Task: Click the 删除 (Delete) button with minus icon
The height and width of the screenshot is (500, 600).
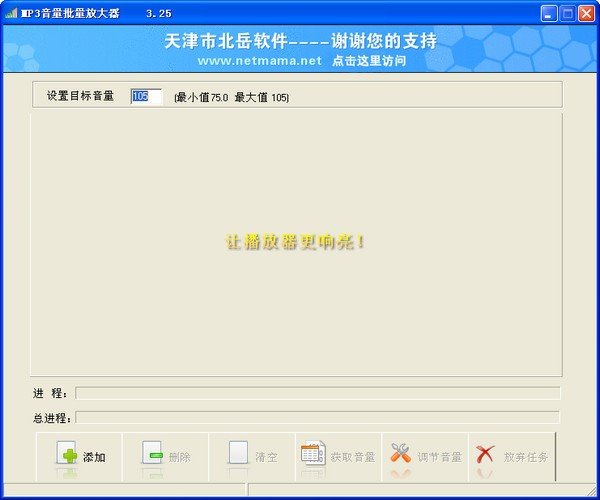Action: (165, 457)
